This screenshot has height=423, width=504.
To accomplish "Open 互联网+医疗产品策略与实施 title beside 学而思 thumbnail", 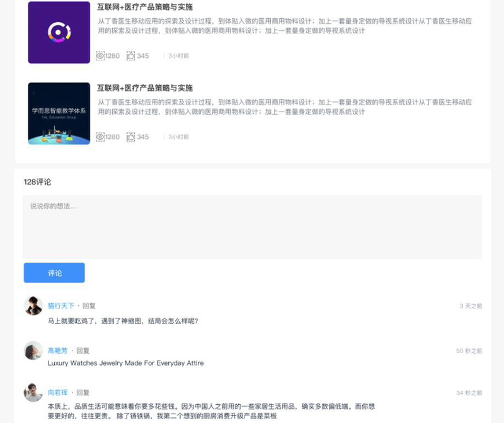I will pyautogui.click(x=145, y=88).
